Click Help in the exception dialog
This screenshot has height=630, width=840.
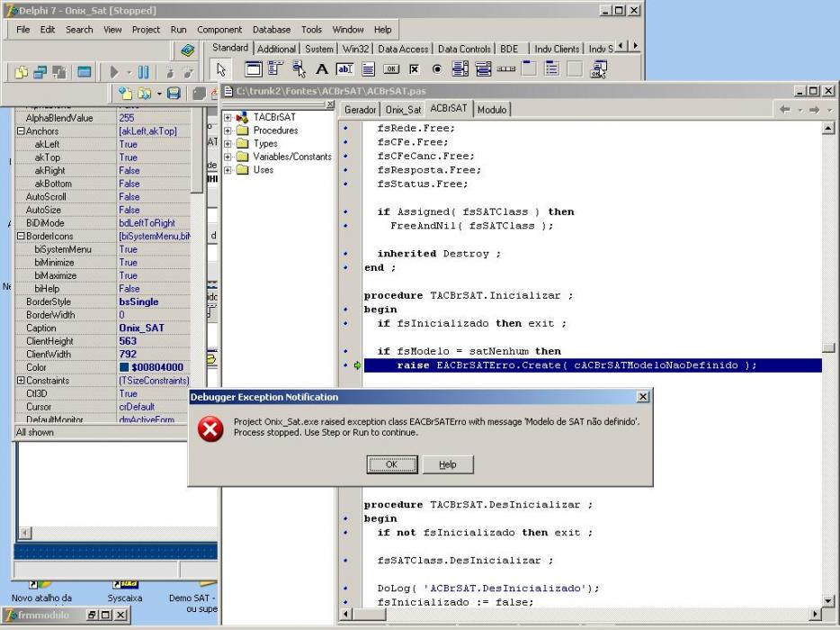coord(448,464)
